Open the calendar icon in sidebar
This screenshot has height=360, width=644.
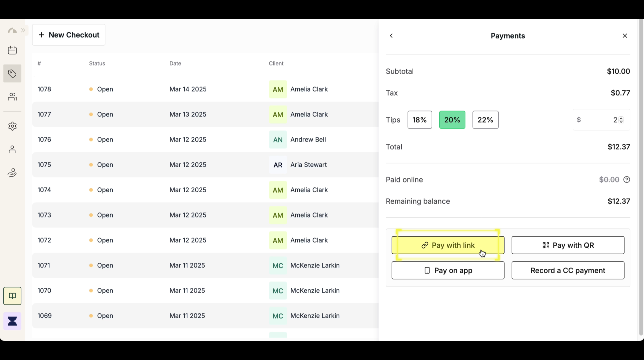tap(12, 50)
